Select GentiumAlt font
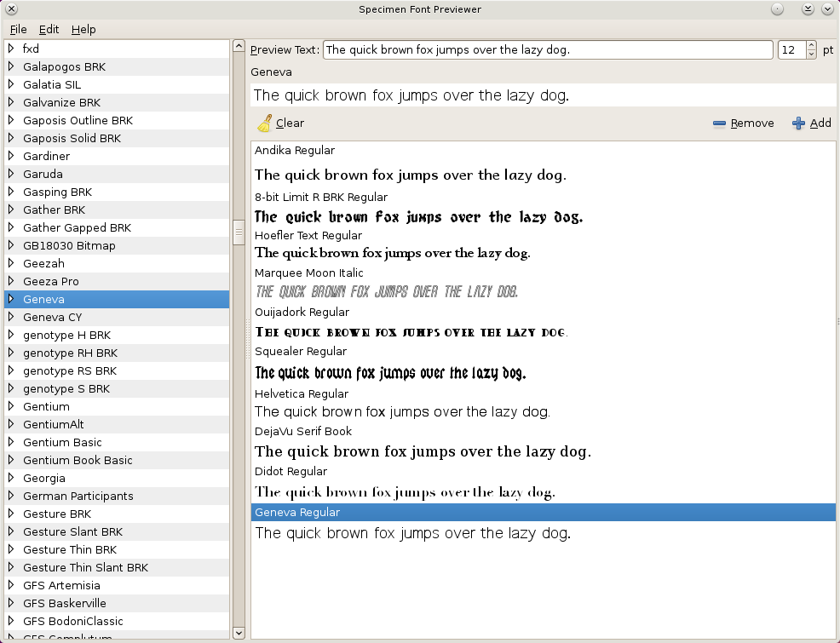 click(x=117, y=425)
